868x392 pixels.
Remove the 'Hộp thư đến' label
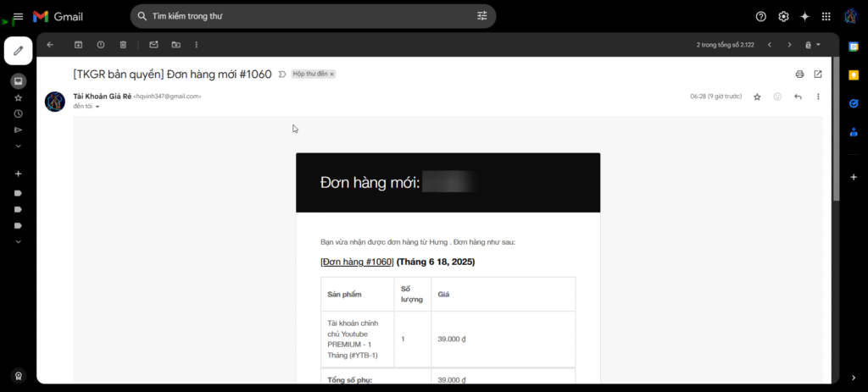tap(332, 75)
